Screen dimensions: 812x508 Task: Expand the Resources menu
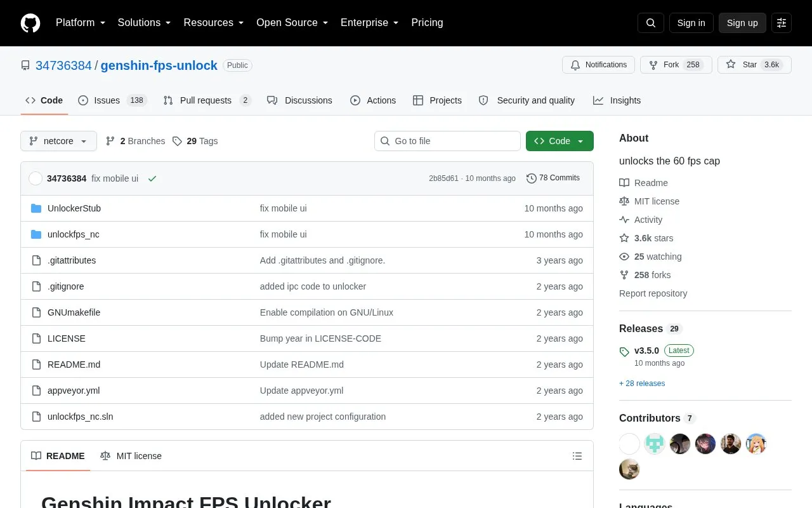214,23
